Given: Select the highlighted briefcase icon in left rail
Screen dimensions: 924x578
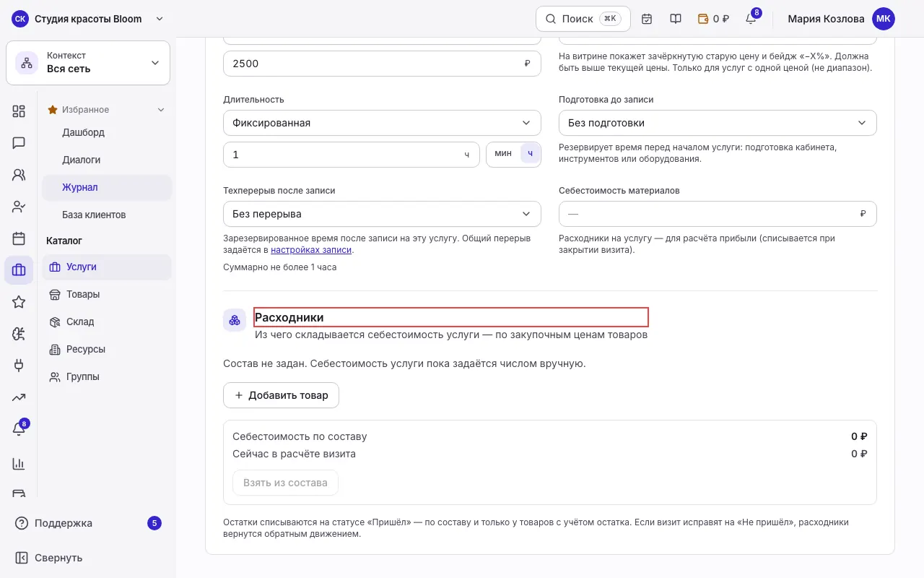Looking at the screenshot, I should click(x=19, y=270).
